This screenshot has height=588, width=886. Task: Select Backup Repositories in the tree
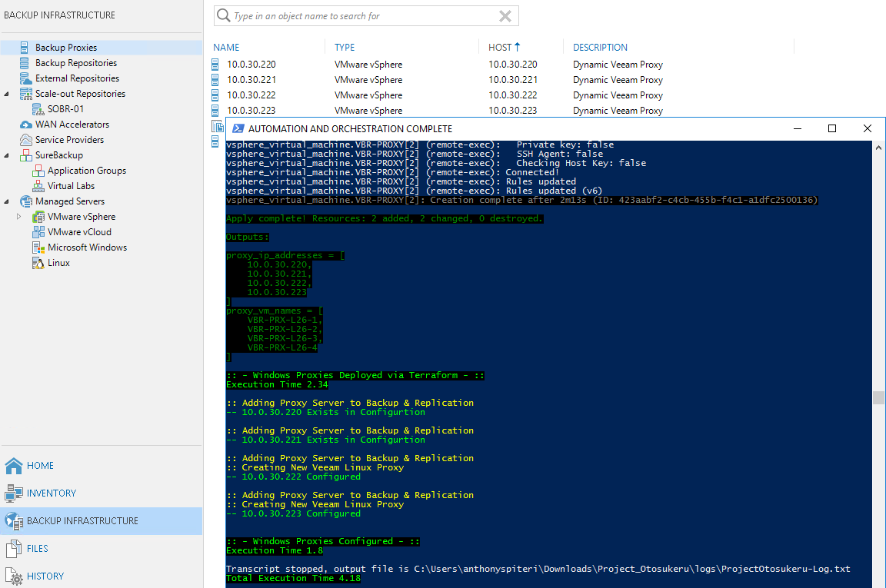click(76, 63)
